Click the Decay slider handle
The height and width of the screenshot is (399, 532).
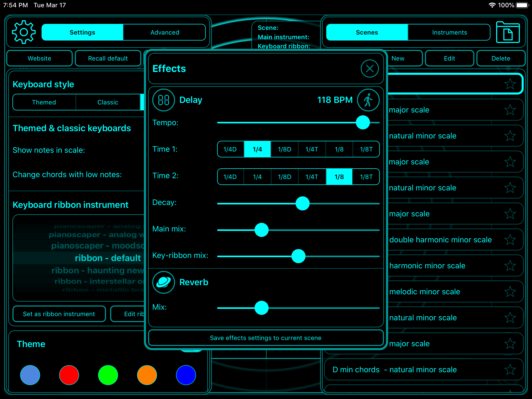pos(303,203)
